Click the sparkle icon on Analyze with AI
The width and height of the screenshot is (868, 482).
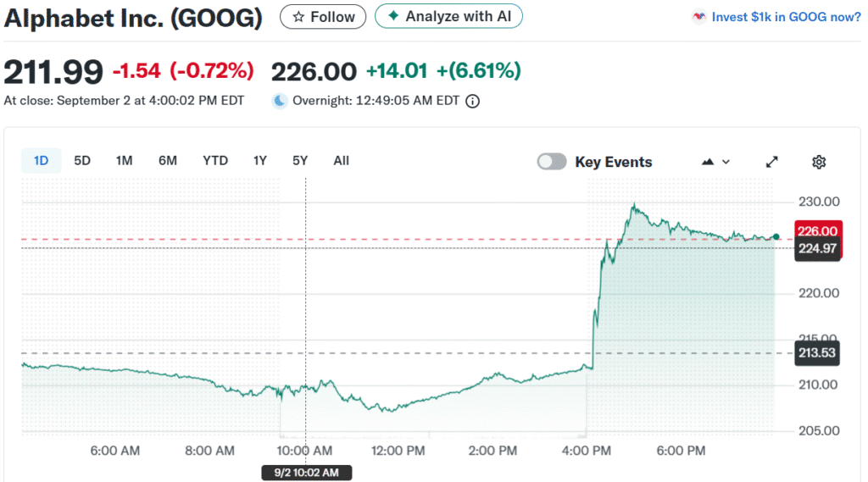pos(392,16)
